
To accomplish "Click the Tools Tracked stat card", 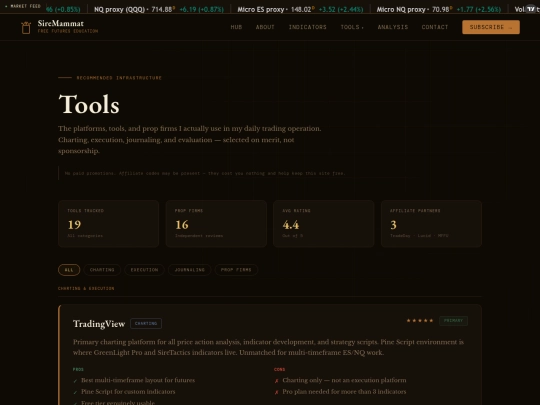I will (x=108, y=224).
